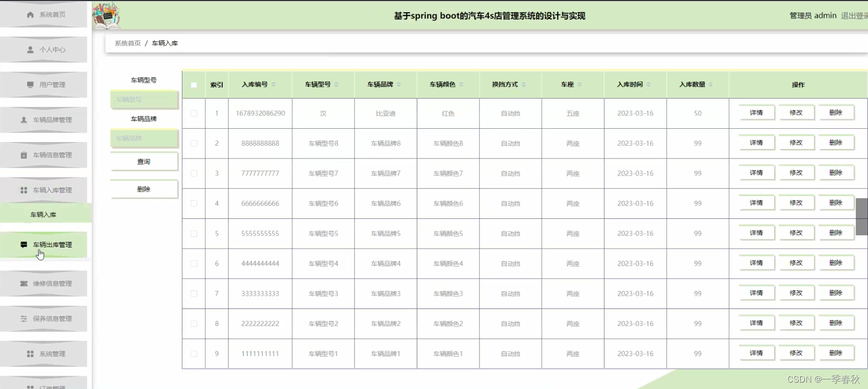Screen dimensions: 868x389
Task: Click 删除 for row 3333333333
Action: click(x=836, y=293)
